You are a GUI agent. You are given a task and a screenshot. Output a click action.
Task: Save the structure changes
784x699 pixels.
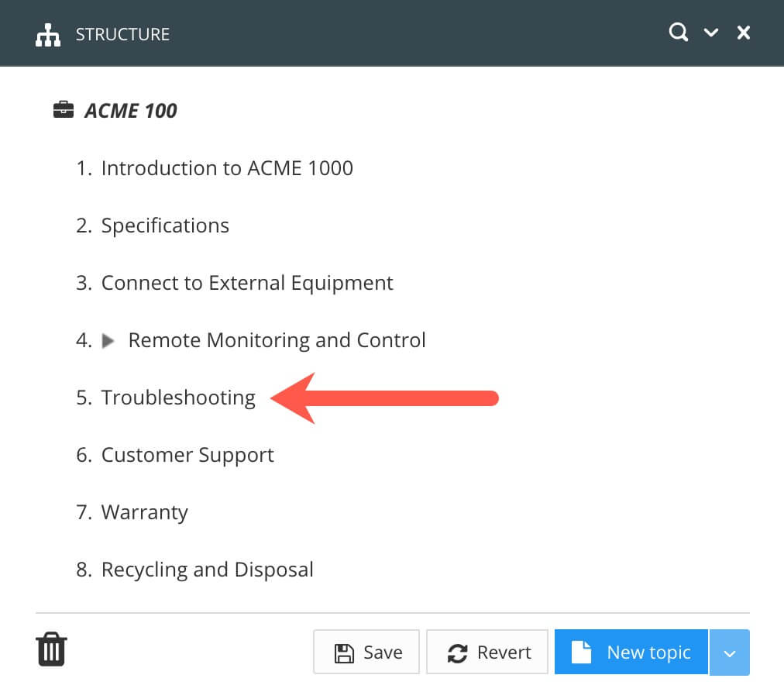click(x=366, y=653)
